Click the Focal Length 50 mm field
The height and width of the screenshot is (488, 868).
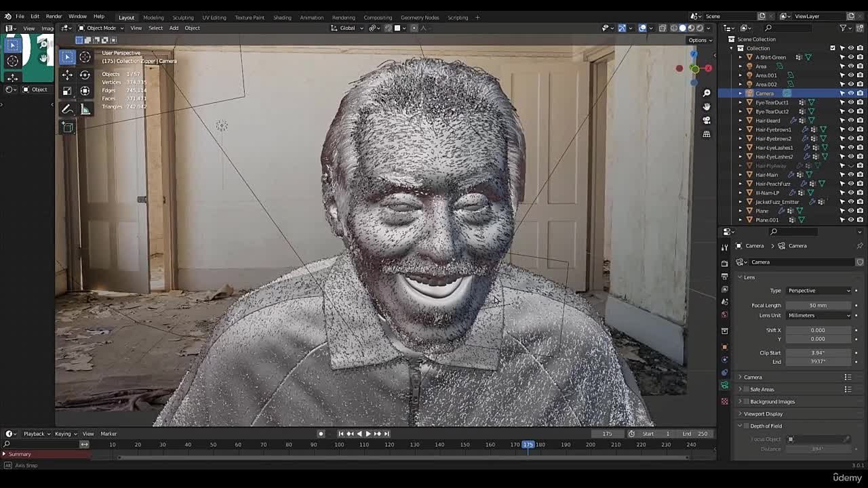pyautogui.click(x=818, y=306)
